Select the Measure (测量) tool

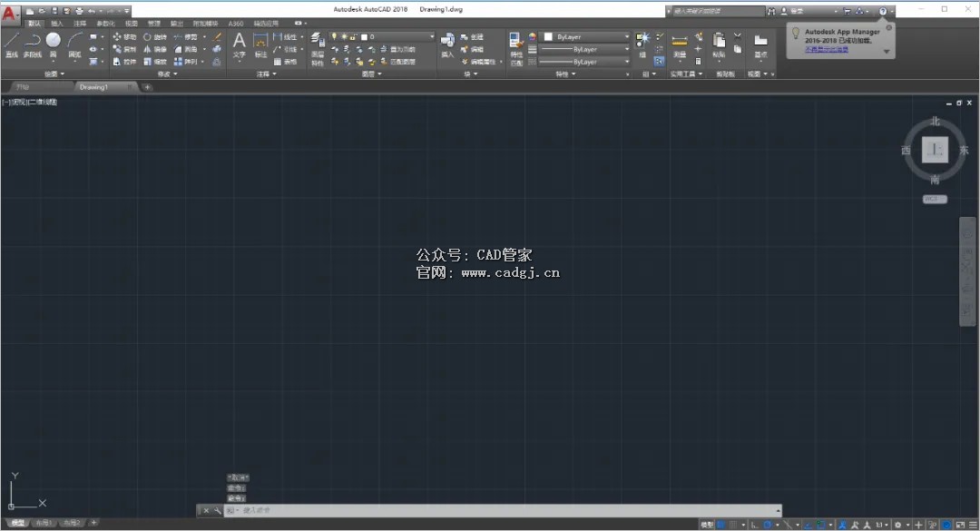(x=680, y=45)
